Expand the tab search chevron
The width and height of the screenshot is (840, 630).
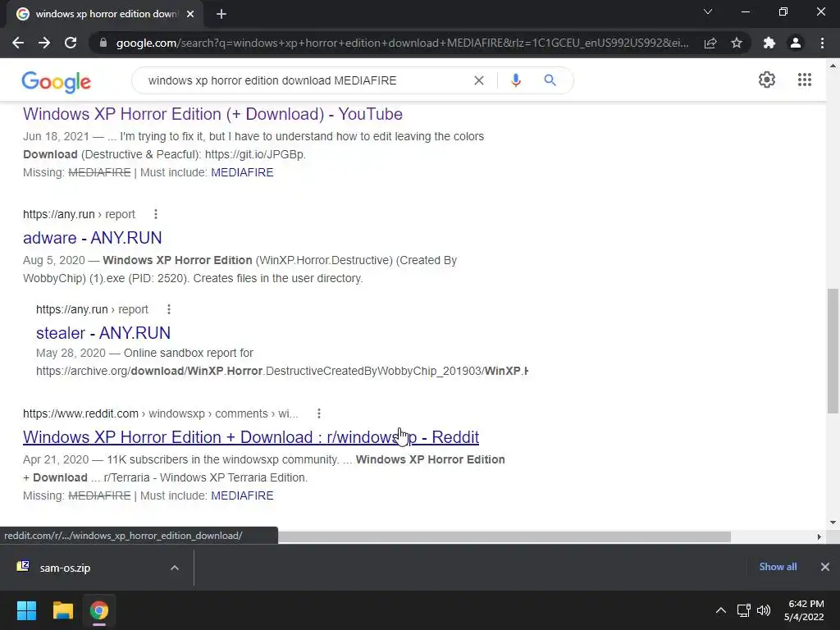pyautogui.click(x=708, y=11)
